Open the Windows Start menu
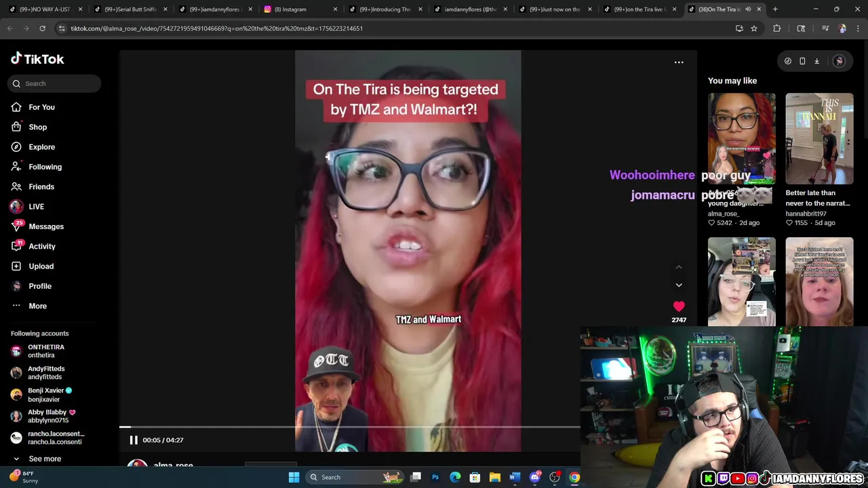This screenshot has width=868, height=488. pos(294,477)
